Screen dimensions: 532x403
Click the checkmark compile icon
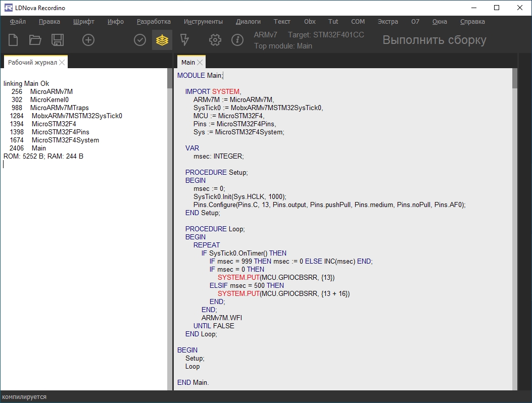point(140,40)
